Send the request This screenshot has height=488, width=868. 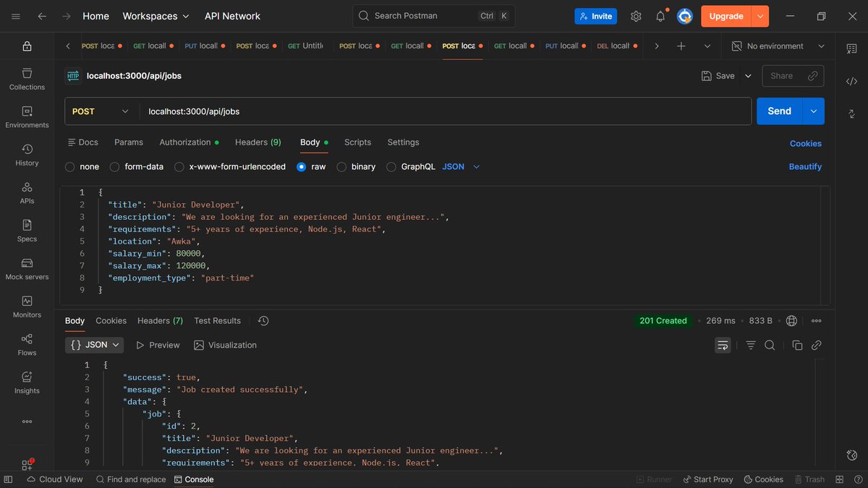pos(779,111)
